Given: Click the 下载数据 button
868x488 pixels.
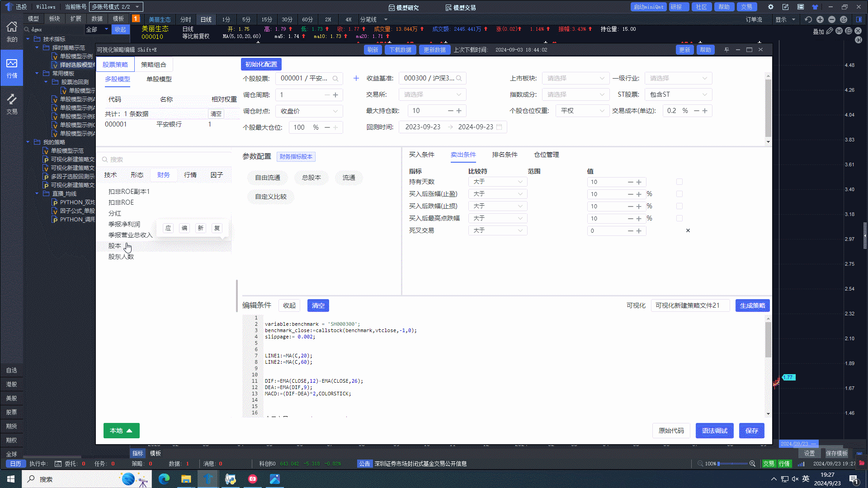Looking at the screenshot, I should tap(400, 50).
